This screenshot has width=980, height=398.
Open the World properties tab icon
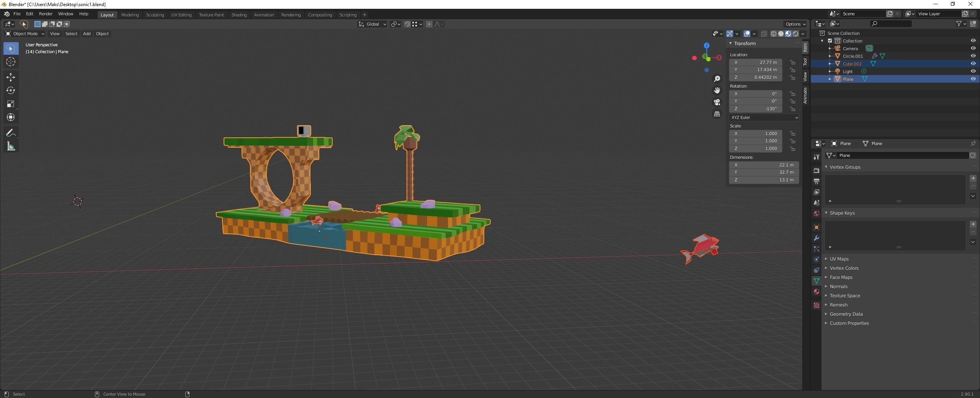click(817, 213)
